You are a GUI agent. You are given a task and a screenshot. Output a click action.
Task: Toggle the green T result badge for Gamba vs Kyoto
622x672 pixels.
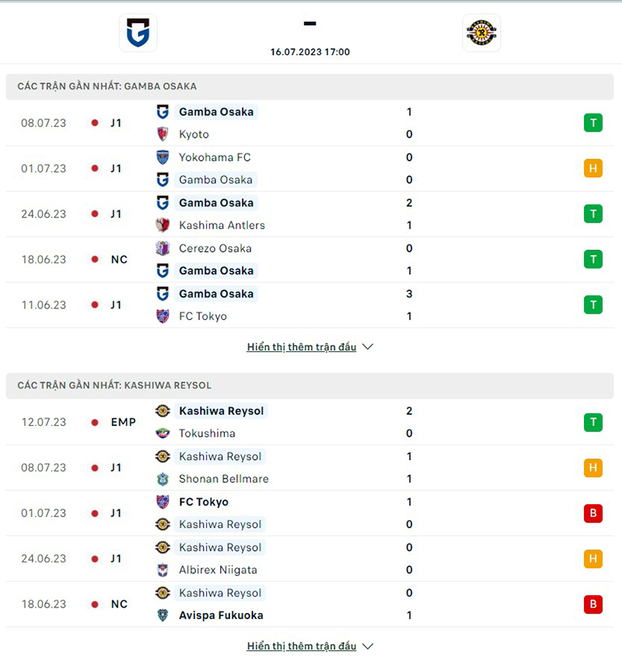(x=593, y=123)
